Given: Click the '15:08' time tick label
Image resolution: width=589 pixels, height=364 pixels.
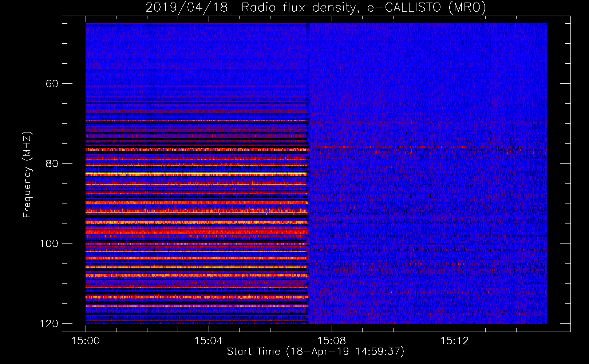Looking at the screenshot, I should click(x=332, y=341).
